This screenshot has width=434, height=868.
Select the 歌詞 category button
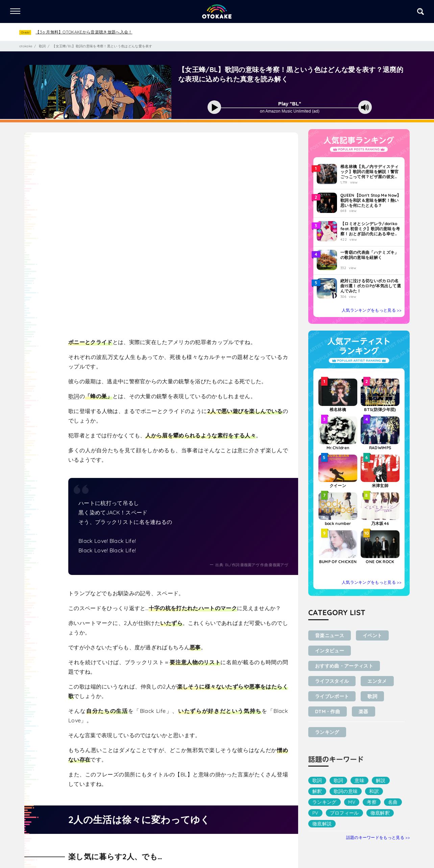372,696
